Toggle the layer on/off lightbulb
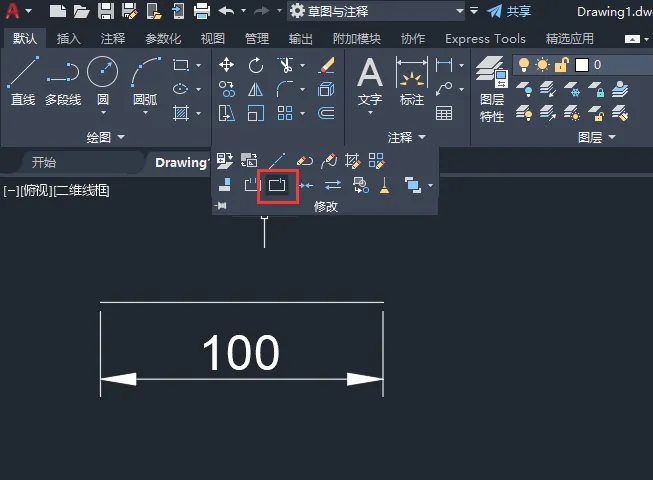This screenshot has height=480, width=653. [x=523, y=65]
